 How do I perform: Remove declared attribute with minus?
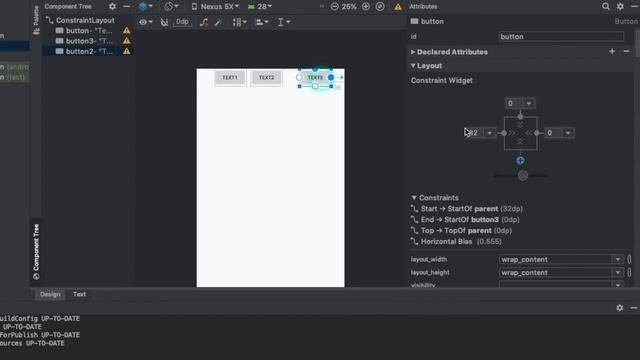(x=626, y=51)
